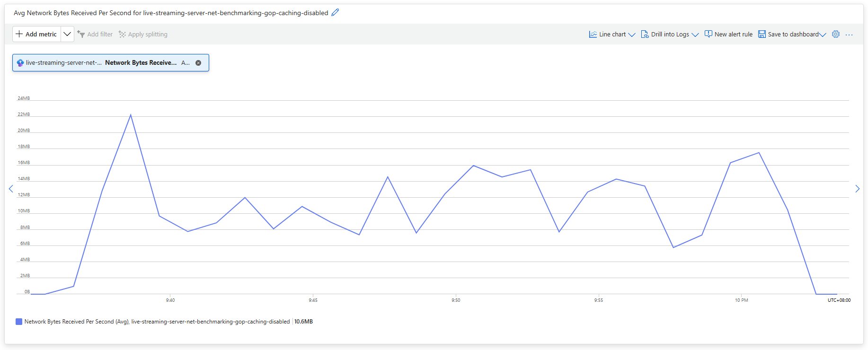Image resolution: width=868 pixels, height=350 pixels.
Task: Create a New alert rule
Action: [x=728, y=34]
